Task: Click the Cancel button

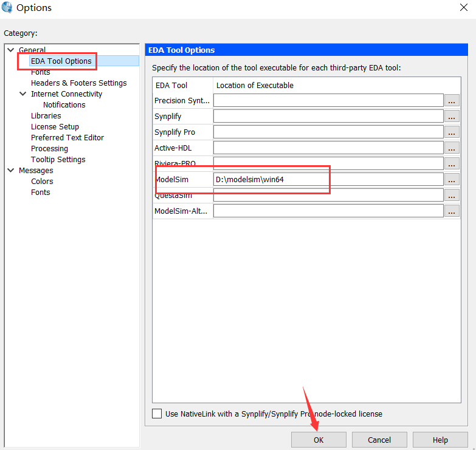Action: point(379,440)
